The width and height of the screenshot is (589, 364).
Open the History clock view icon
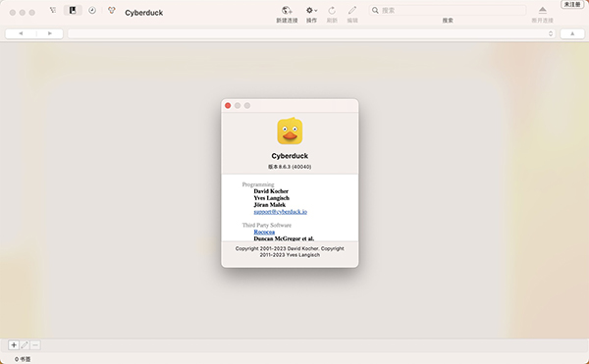92,11
